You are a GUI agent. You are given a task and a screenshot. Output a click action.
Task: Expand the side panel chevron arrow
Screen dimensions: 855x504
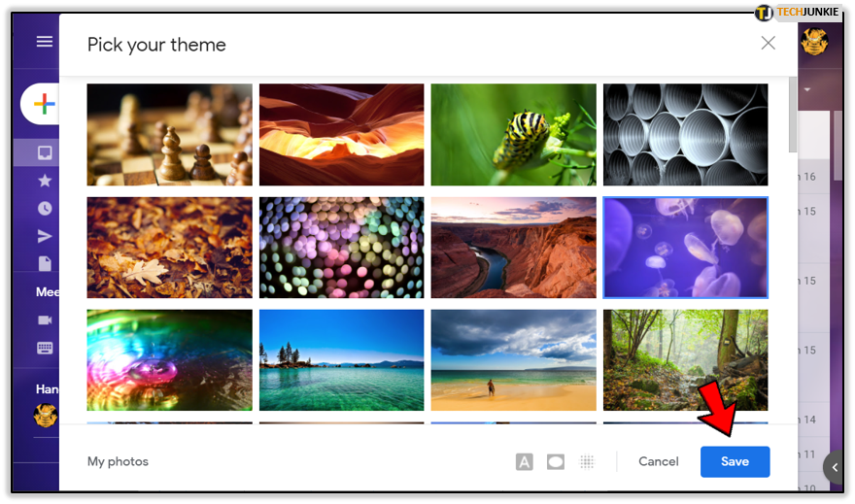pyautogui.click(x=835, y=467)
